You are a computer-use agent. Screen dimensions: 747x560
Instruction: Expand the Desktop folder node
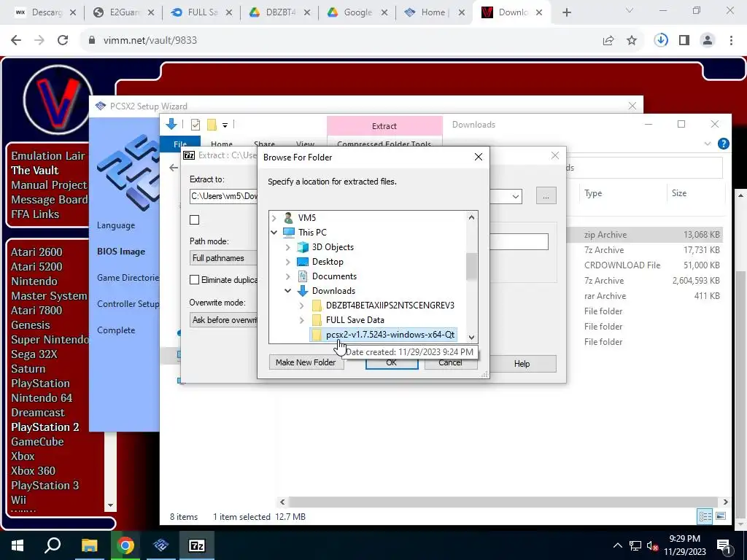click(x=287, y=262)
